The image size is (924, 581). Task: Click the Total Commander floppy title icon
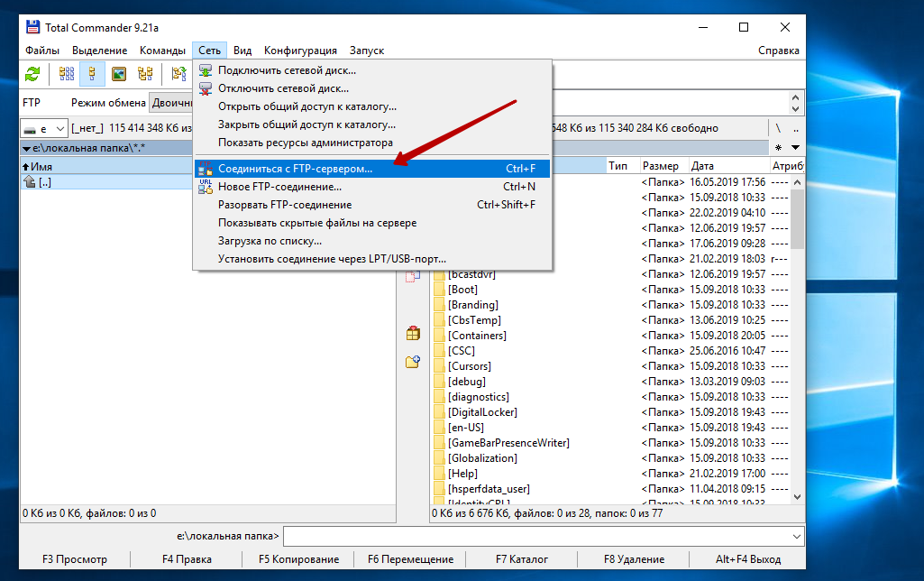(x=33, y=27)
